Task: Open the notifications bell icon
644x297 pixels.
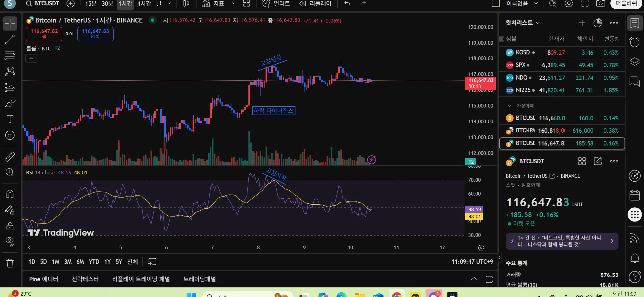Action: pyautogui.click(x=635, y=258)
